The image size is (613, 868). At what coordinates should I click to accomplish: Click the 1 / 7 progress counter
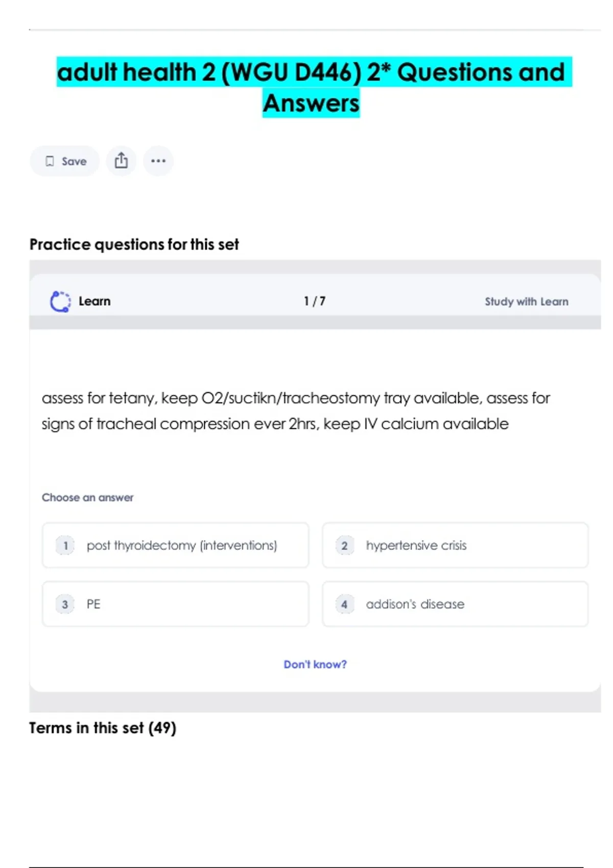(314, 301)
